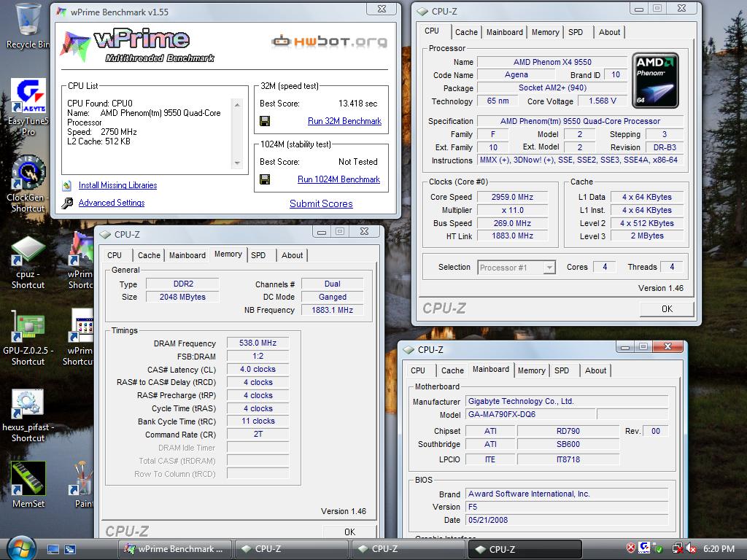The width and height of the screenshot is (747, 560).
Task: Open About tab in Memory CPU-Z window
Action: tap(292, 255)
